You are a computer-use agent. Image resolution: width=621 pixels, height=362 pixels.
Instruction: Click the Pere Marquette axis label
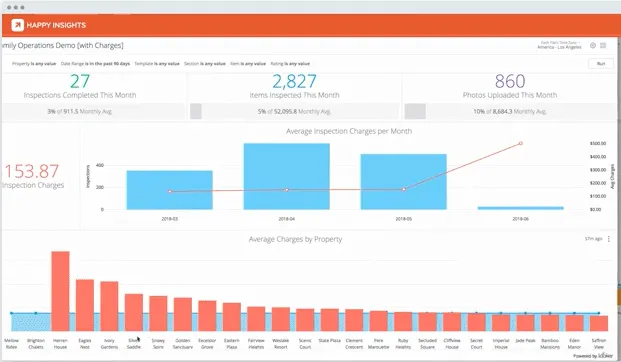379,344
